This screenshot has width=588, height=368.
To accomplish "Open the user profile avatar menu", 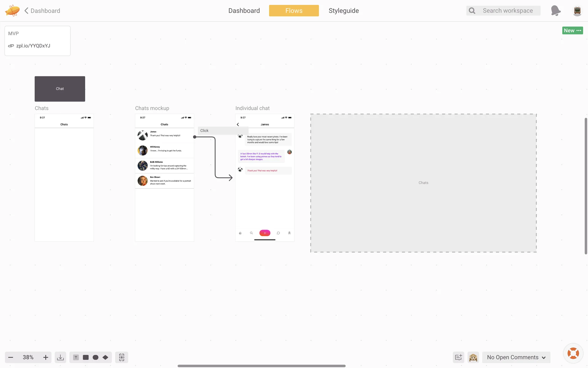I will tap(577, 11).
